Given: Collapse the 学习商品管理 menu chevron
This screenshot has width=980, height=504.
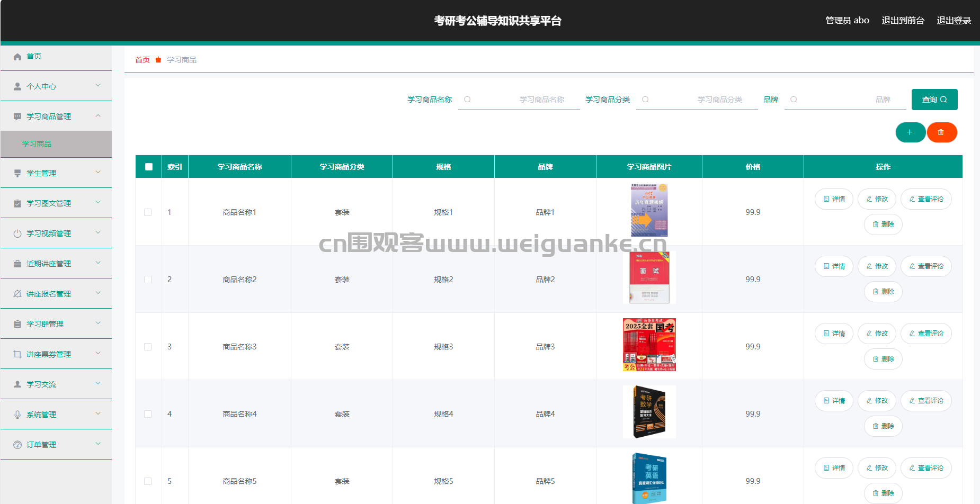Looking at the screenshot, I should (x=98, y=116).
